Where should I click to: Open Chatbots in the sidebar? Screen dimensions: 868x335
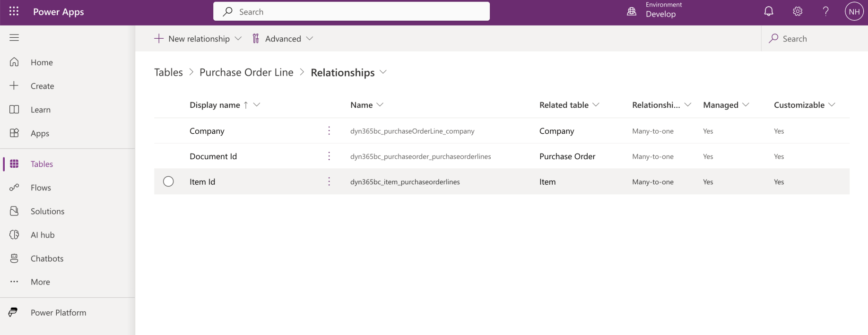(x=47, y=258)
